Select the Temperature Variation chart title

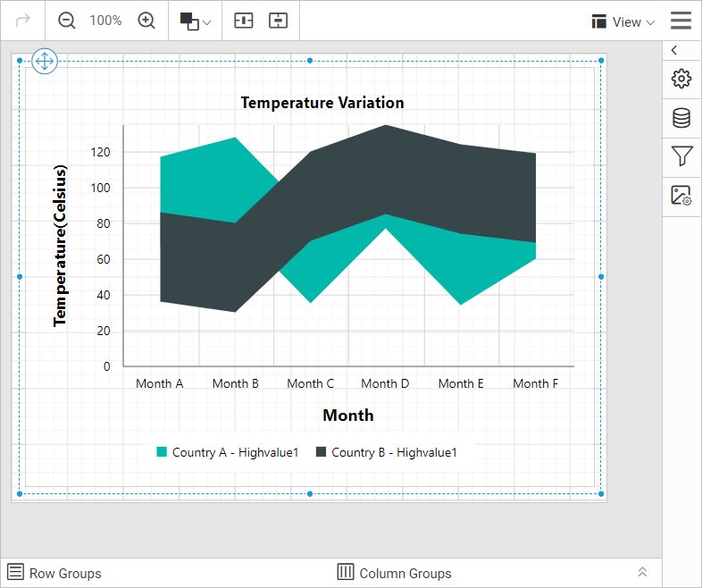pyautogui.click(x=322, y=103)
